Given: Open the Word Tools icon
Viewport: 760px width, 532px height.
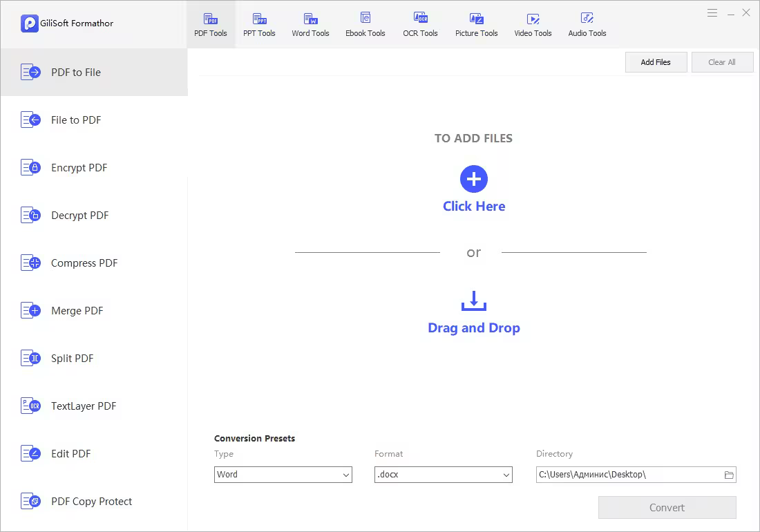Looking at the screenshot, I should pos(310,19).
